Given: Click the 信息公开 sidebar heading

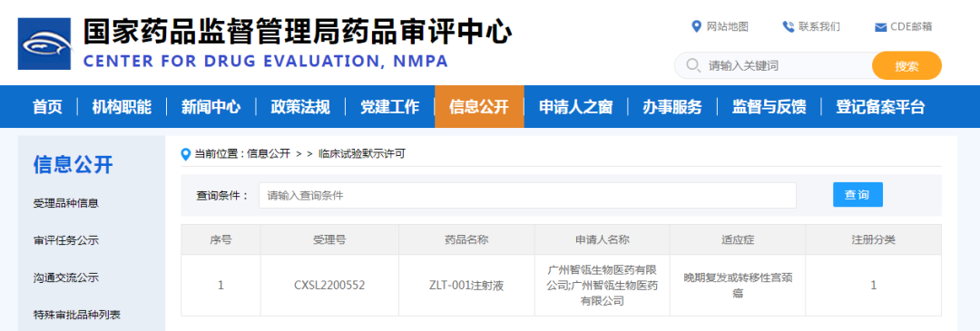Looking at the screenshot, I should tap(73, 165).
